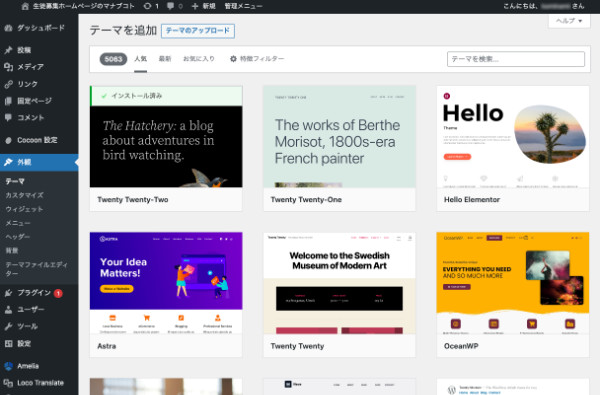Click the ダッシュボード gauge icon
The image size is (600, 395).
pyautogui.click(x=8, y=28)
